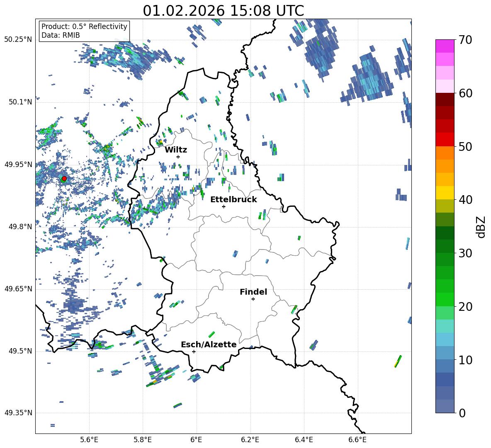Click the 20 tick on the colorbar
The height and width of the screenshot is (448, 491).
point(465,306)
